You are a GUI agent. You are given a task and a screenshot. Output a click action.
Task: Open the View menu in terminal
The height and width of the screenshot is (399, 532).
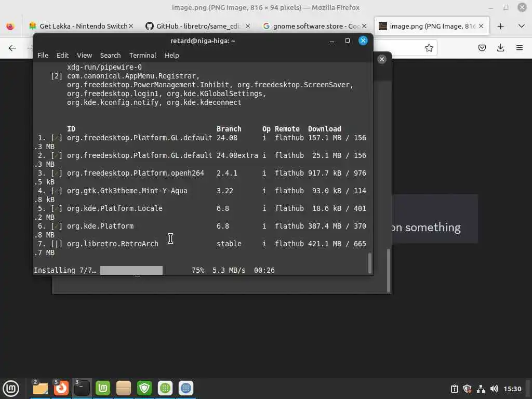pyautogui.click(x=85, y=55)
